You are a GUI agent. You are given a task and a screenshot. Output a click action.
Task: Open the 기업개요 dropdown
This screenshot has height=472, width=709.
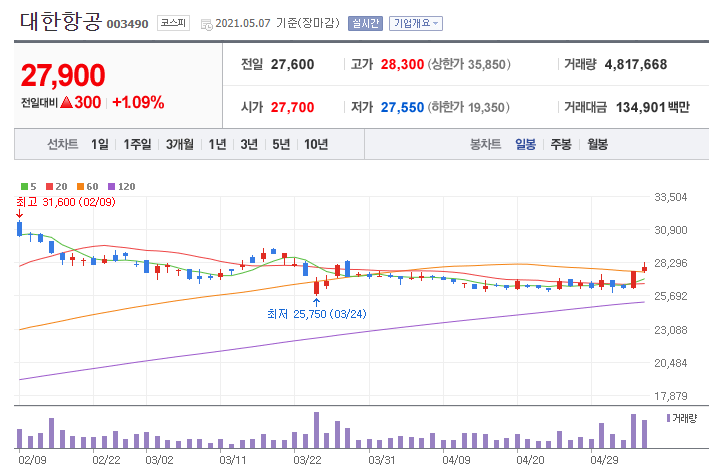point(416,24)
